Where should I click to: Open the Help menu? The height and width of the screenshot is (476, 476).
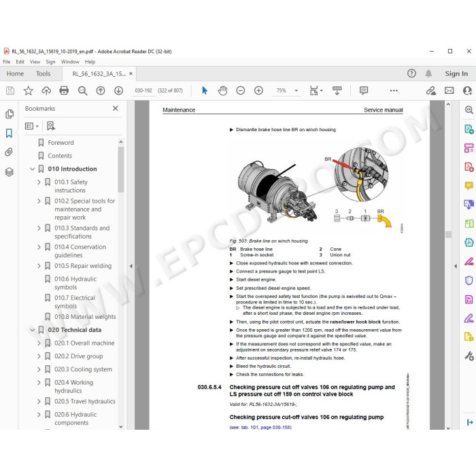click(x=90, y=62)
